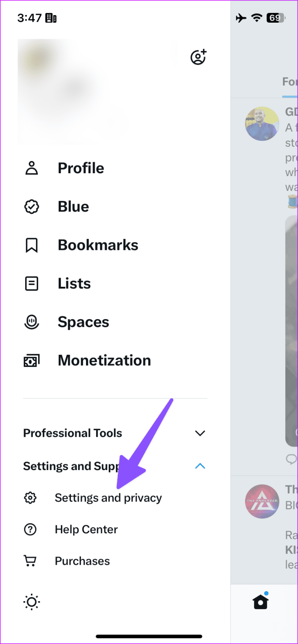Open Bookmarks via its bookmark icon
Image resolution: width=298 pixels, height=644 pixels.
[31, 245]
